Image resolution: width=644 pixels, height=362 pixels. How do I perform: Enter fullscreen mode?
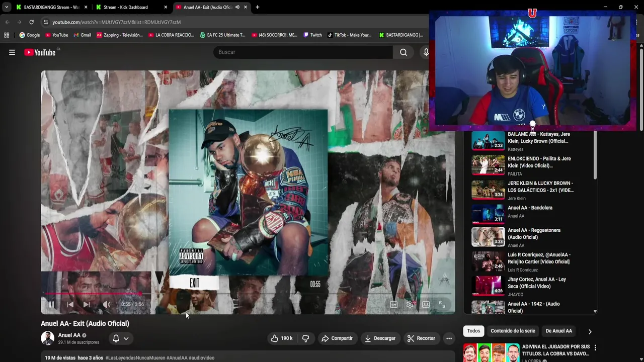pyautogui.click(x=442, y=304)
